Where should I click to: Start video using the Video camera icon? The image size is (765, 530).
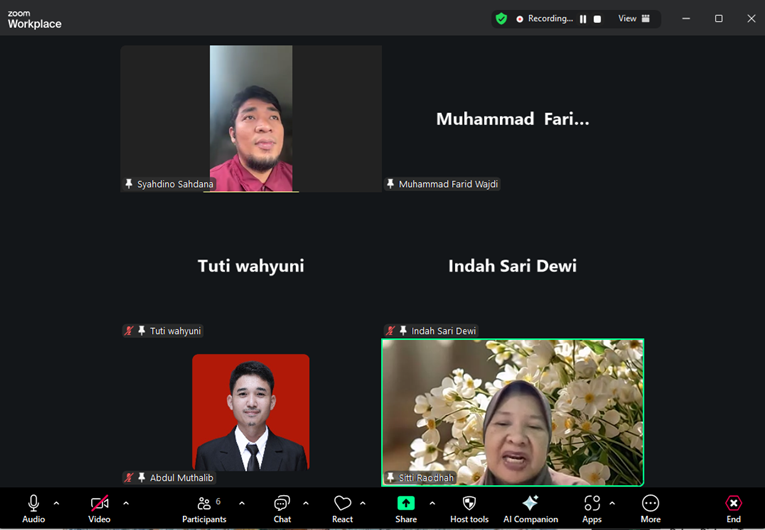[x=100, y=503]
